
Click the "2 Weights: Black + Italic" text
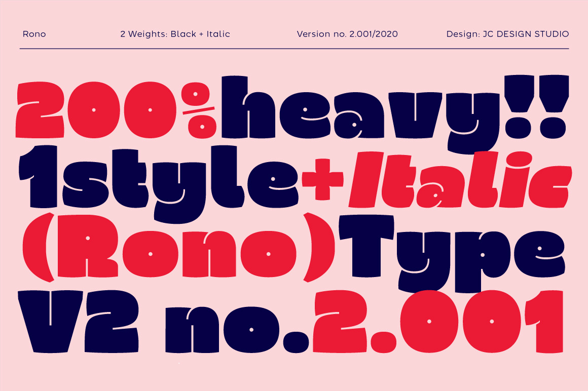coord(175,34)
